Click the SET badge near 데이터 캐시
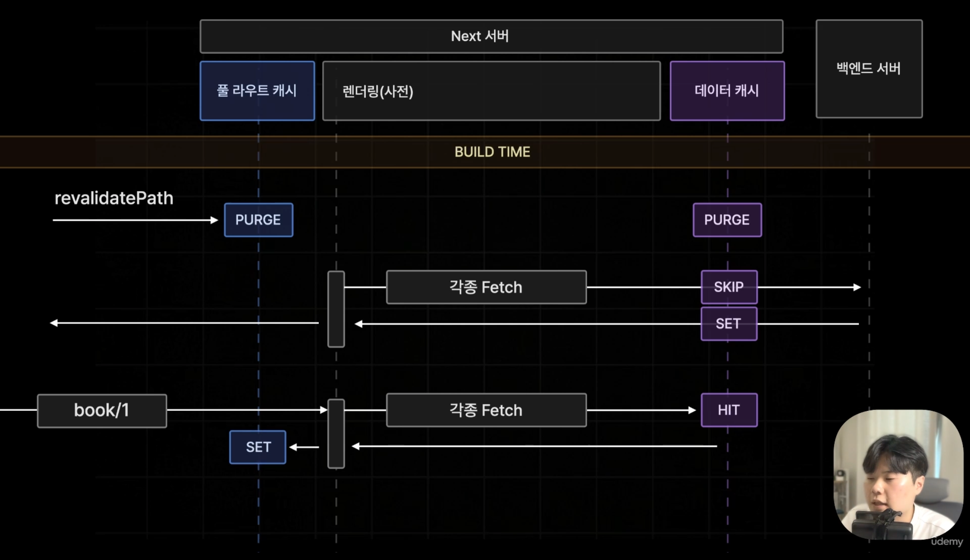 729,323
